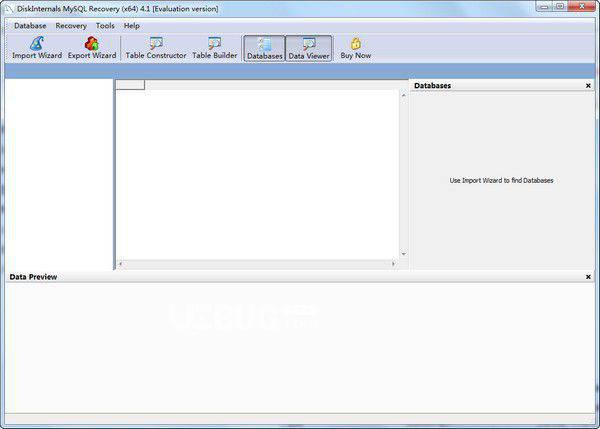Viewport: 600px width, 429px height.
Task: Open the Help menu
Action: 132,26
